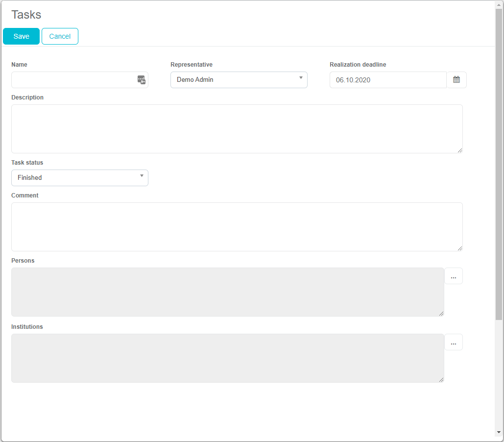Open the Persons selection ellipsis button
504x442 pixels.
tap(453, 276)
